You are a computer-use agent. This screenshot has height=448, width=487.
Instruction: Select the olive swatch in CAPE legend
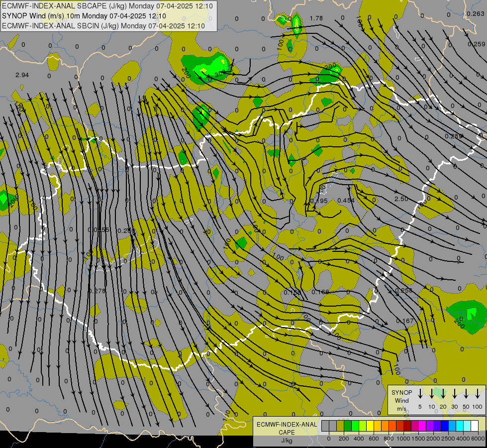coord(340,426)
